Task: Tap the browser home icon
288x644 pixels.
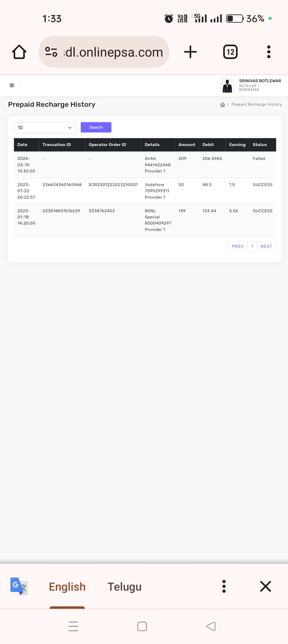Action: point(19,52)
